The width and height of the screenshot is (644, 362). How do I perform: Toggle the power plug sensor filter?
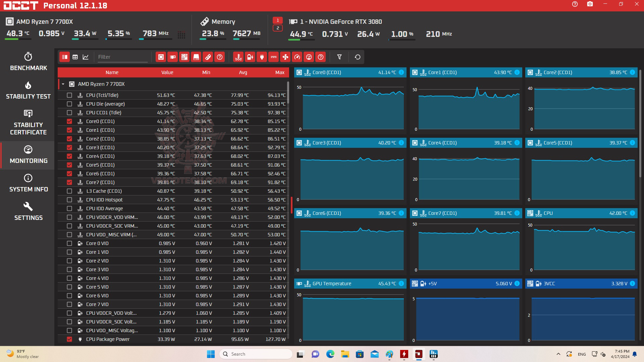pyautogui.click(x=262, y=57)
